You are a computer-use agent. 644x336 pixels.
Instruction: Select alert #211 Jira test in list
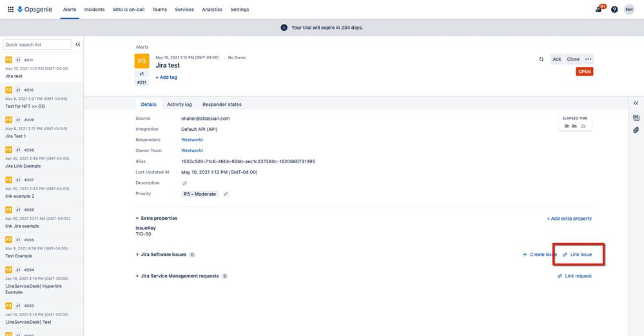[41, 68]
